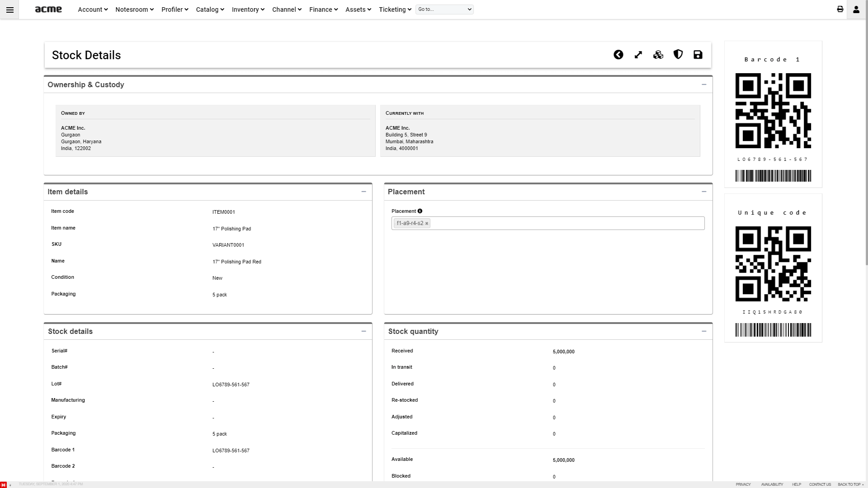Click the linear barcode under LO6789-561-567

[x=773, y=176]
